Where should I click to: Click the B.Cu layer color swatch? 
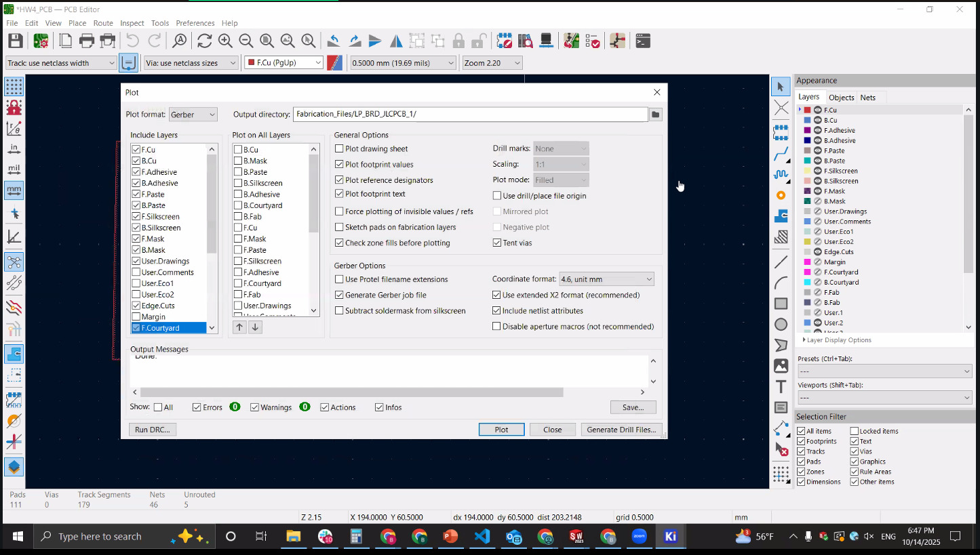click(x=807, y=120)
